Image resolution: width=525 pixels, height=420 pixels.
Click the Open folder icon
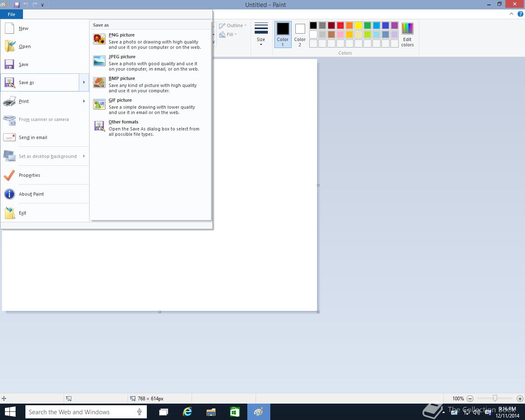click(9, 46)
